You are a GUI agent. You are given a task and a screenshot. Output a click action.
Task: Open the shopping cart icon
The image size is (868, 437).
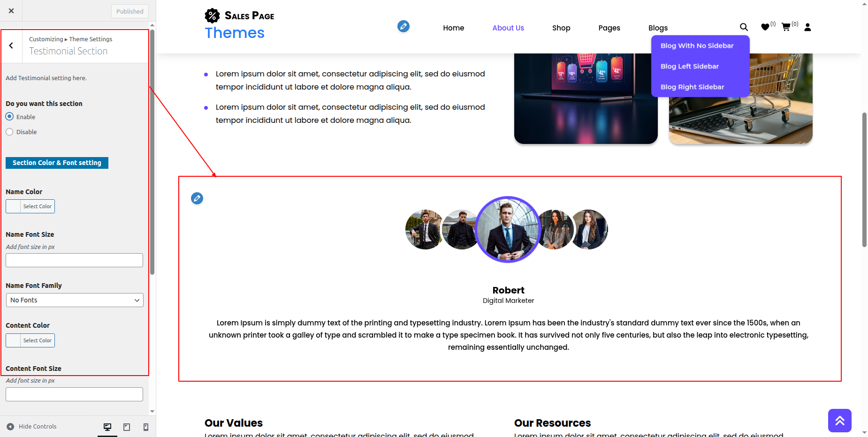786,27
